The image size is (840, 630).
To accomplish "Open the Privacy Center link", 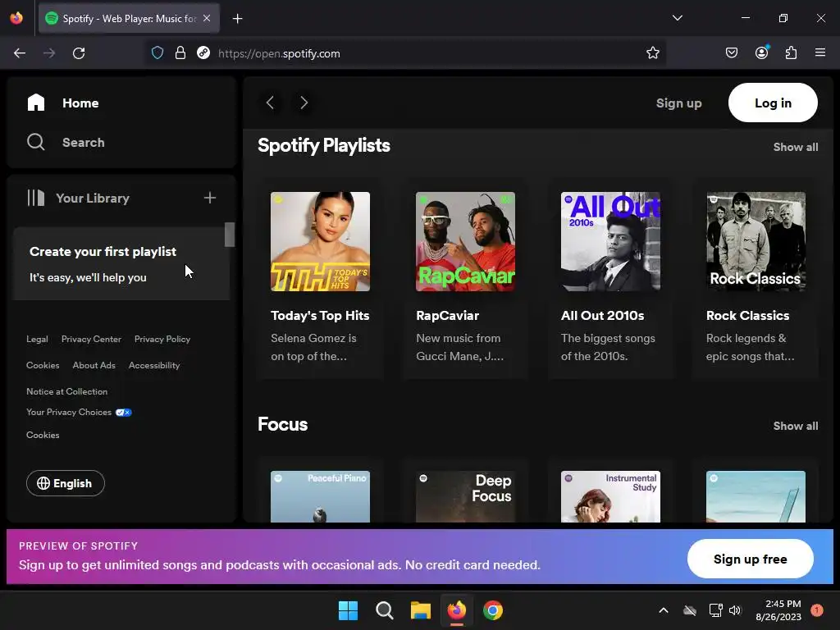I will tap(91, 339).
